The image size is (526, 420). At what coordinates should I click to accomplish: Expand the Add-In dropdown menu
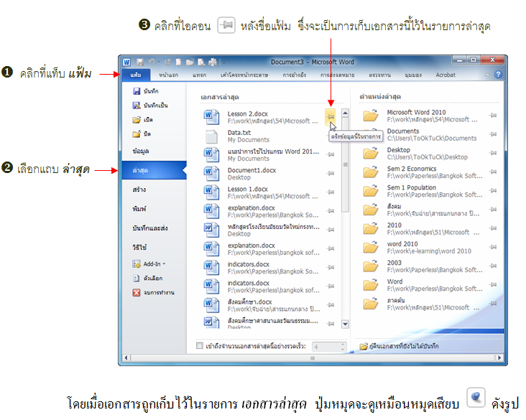pyautogui.click(x=149, y=264)
